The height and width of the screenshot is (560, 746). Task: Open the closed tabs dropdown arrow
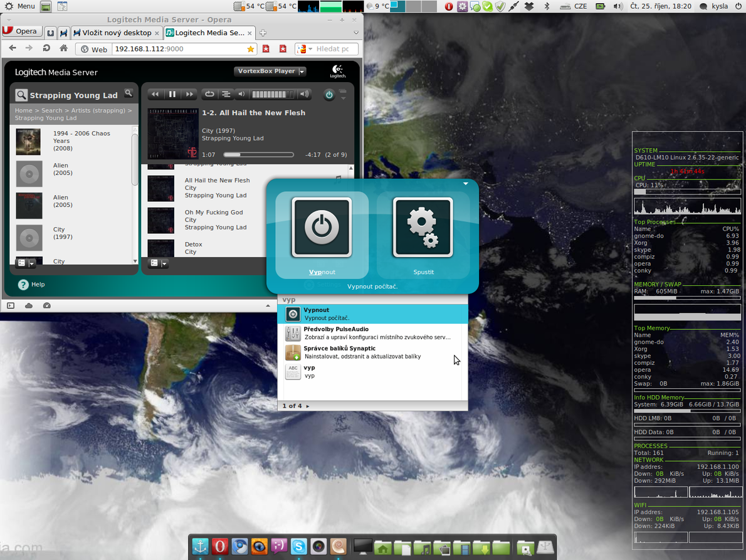tap(356, 33)
